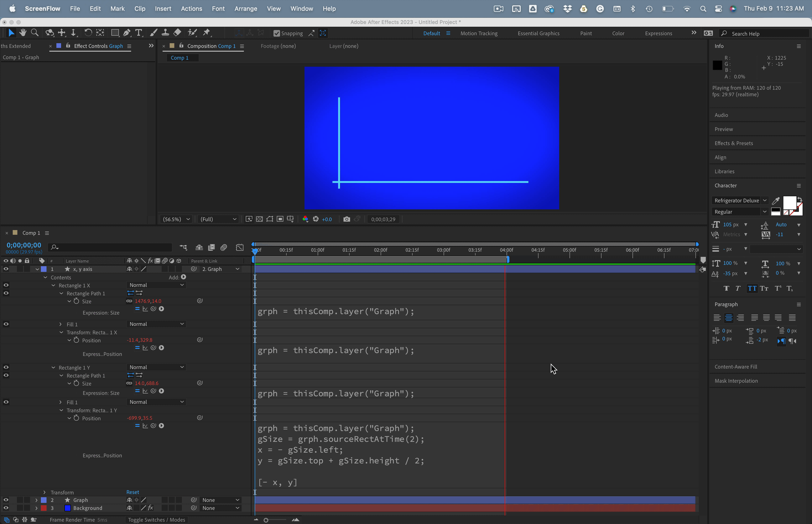Select the Pen tool
Image resolution: width=812 pixels, height=524 pixels.
[127, 33]
